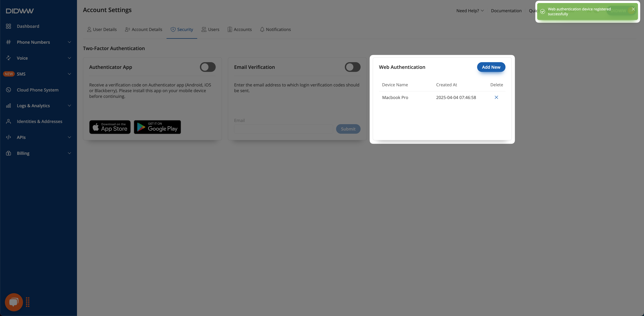Screen dimensions: 644x316
Task: Click the Phone Numbers hash icon
Action: [9, 42]
